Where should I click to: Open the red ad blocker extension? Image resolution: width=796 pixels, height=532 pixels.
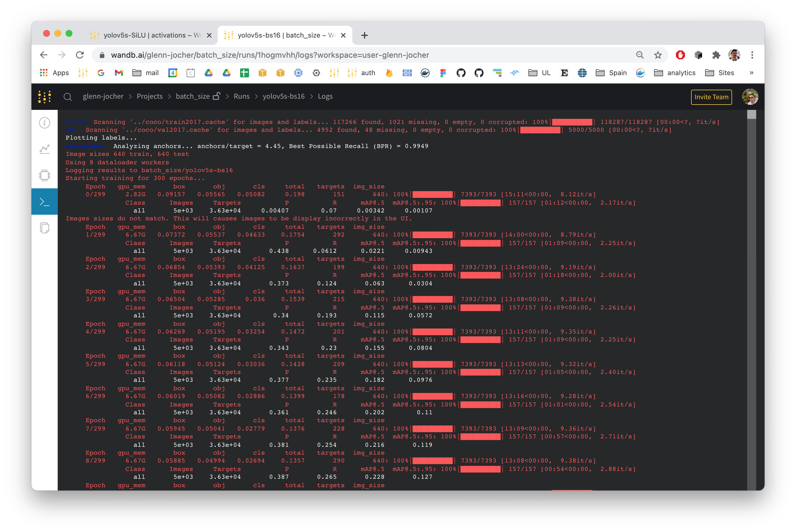coord(680,55)
